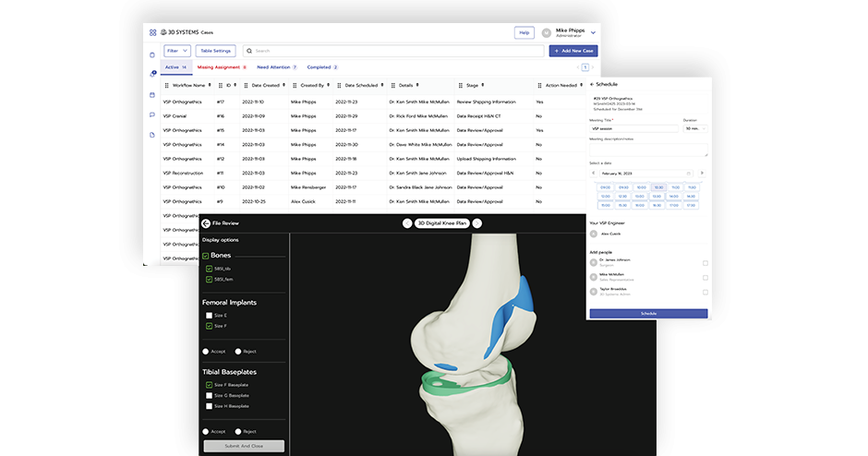The height and width of the screenshot is (456, 868).
Task: Sort by Workflow Name column
Action: (x=210, y=85)
